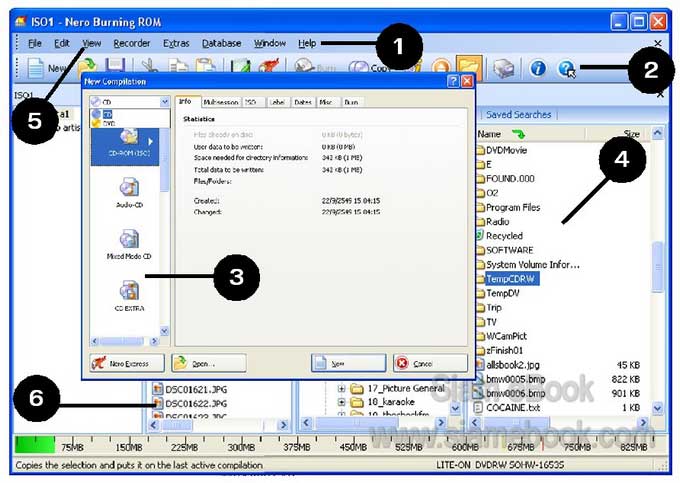Click the Nero Express toolbar icon
The height and width of the screenshot is (483, 680).
[x=269, y=66]
